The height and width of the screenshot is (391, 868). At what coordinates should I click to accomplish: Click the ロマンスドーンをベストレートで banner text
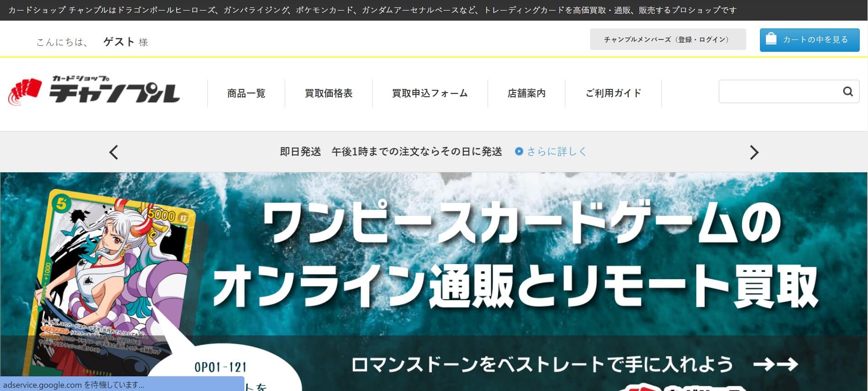(542, 364)
